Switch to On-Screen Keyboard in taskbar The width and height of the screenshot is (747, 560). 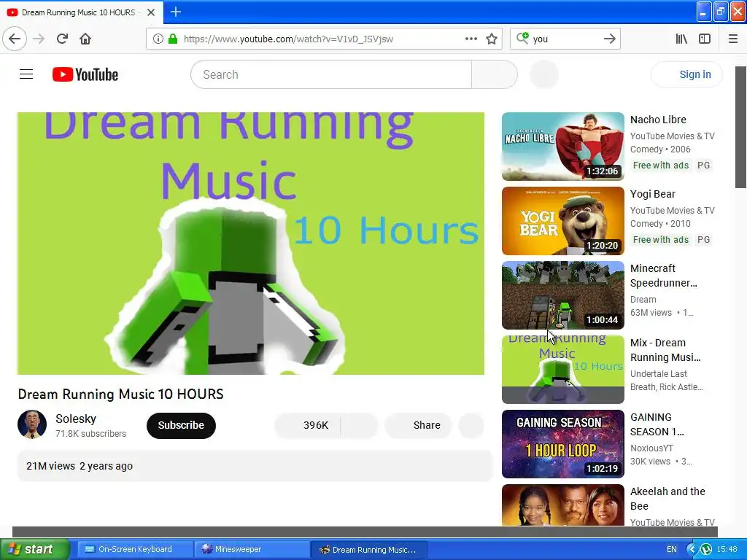tap(135, 549)
